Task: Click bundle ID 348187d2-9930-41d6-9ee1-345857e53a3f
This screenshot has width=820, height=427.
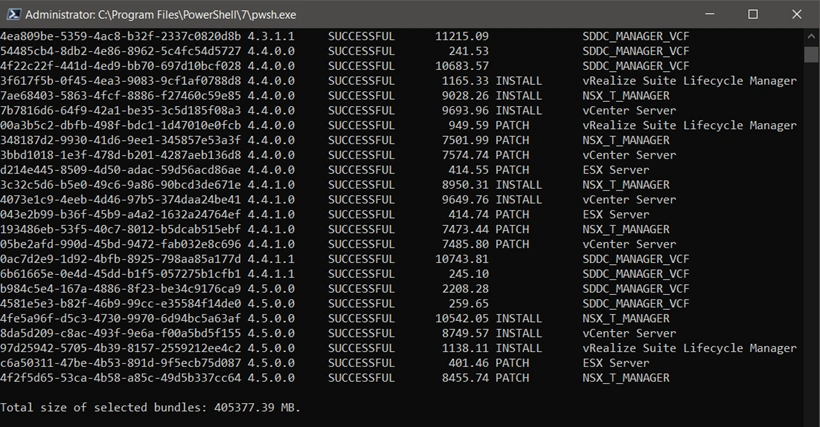Action: [x=121, y=140]
